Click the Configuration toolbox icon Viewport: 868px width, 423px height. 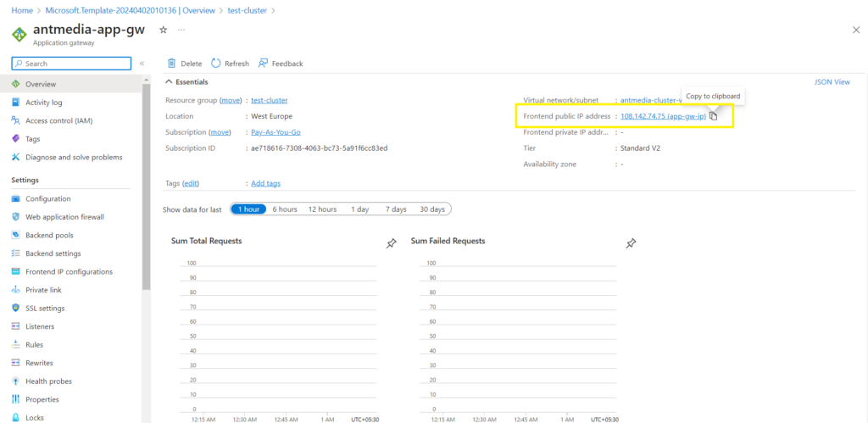[15, 198]
